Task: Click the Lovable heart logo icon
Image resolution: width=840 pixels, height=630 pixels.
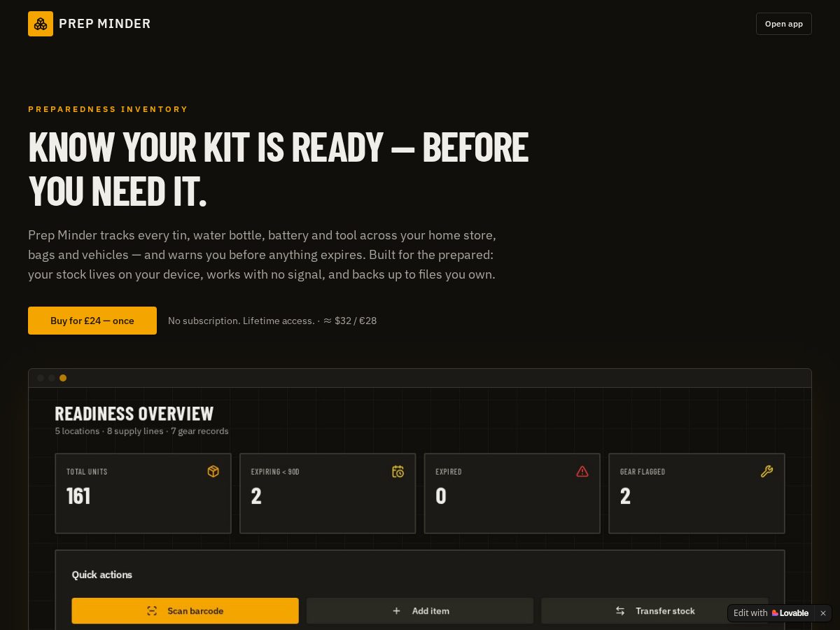Action: coord(776,613)
